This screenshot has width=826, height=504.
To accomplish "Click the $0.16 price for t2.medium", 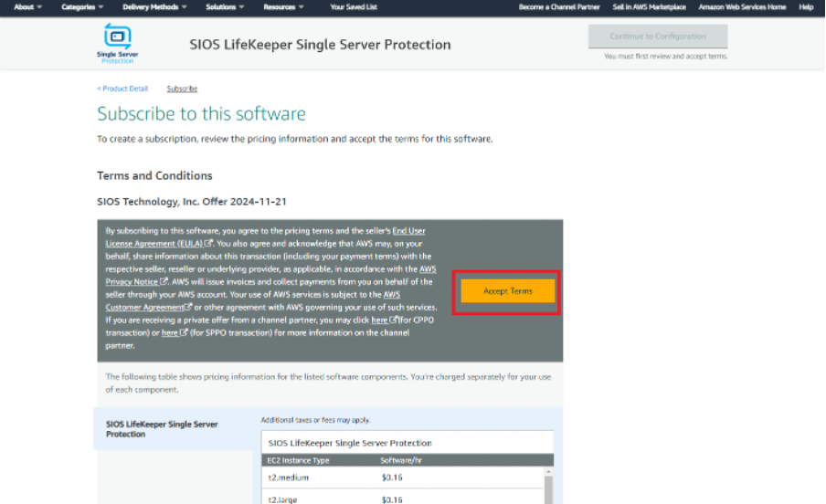I will (392, 478).
